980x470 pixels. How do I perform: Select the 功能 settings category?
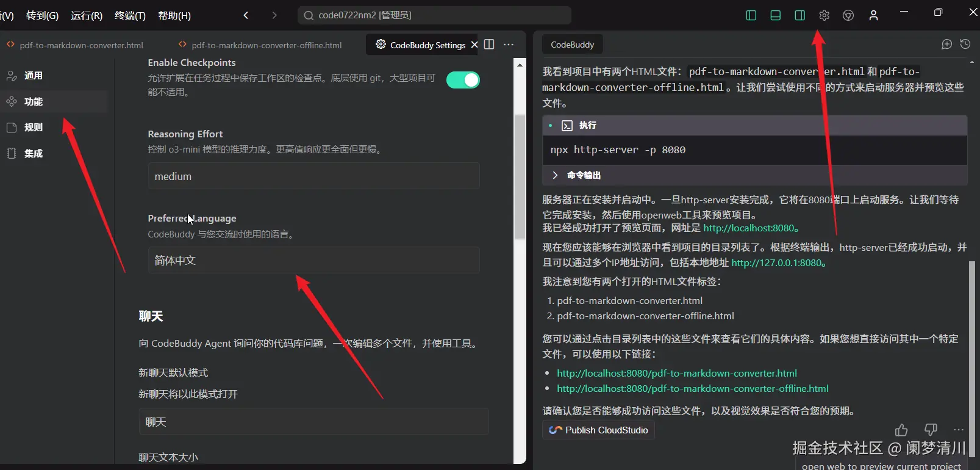tap(54, 101)
